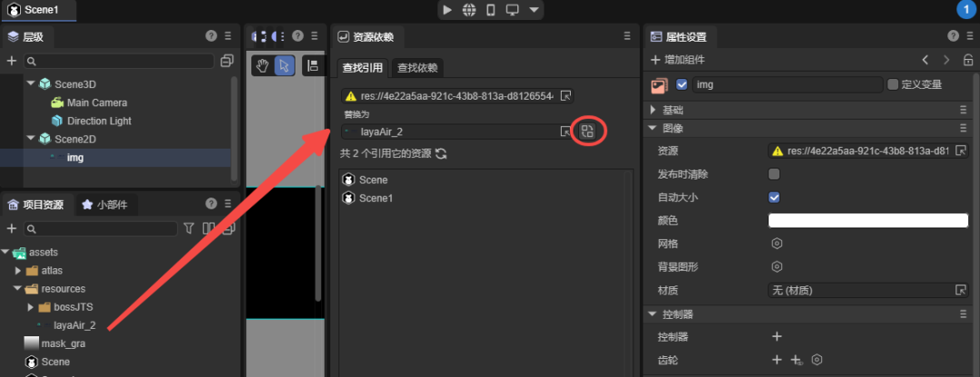Click the collapse-all icon in hierarchy panel
Viewport: 980px width, 377px height.
pos(227,61)
